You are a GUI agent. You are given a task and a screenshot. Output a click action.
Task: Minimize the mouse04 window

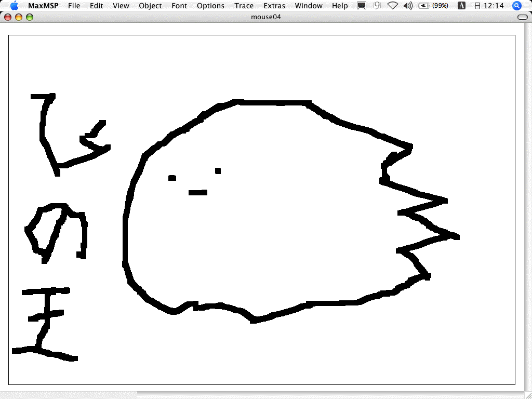tap(19, 17)
